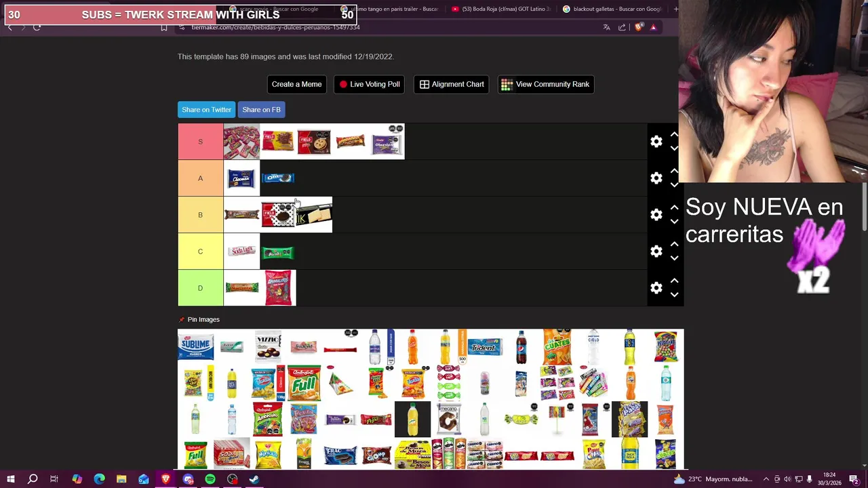Select the Oreo item in tier A
868x488 pixels.
tap(278, 178)
